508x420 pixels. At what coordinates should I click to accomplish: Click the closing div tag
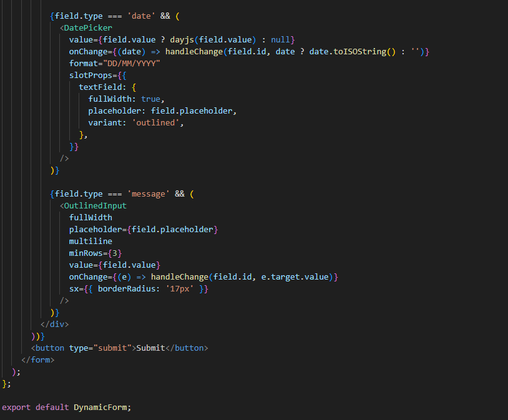55,324
